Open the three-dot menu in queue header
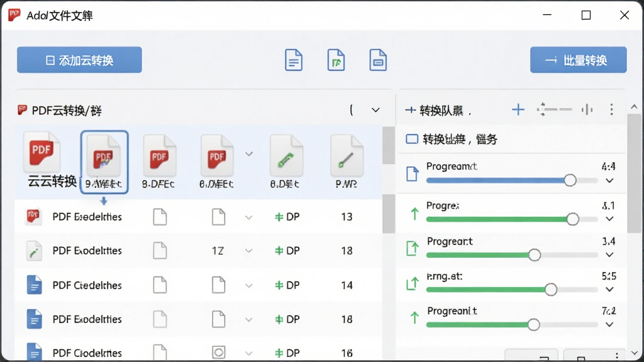This screenshot has height=362, width=644. pos(611,109)
